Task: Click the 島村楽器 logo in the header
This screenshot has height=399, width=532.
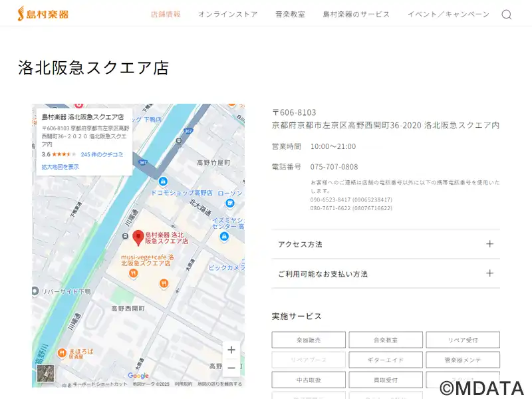Action: coord(43,14)
